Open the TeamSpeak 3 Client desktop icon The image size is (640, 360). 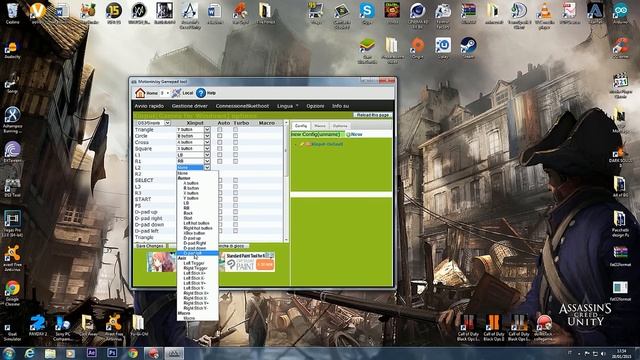coord(519,16)
